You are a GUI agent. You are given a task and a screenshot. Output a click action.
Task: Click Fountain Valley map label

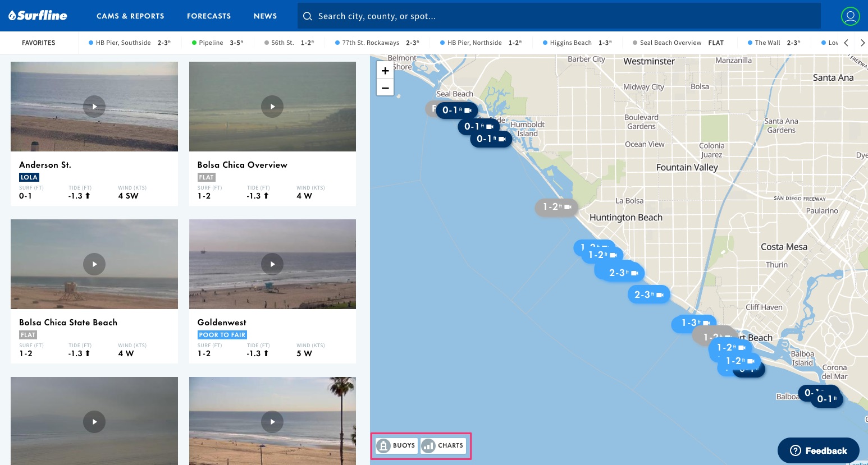[687, 167]
